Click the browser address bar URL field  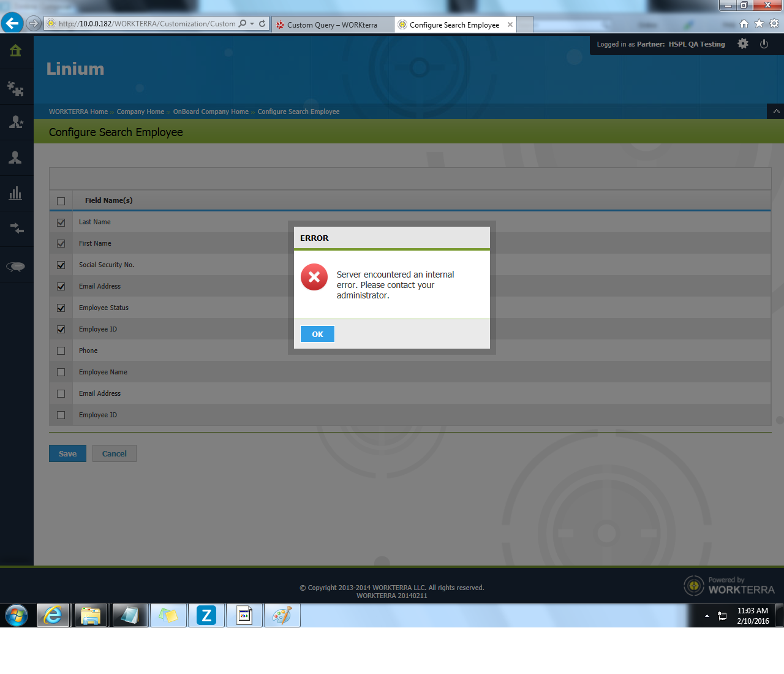pyautogui.click(x=147, y=24)
